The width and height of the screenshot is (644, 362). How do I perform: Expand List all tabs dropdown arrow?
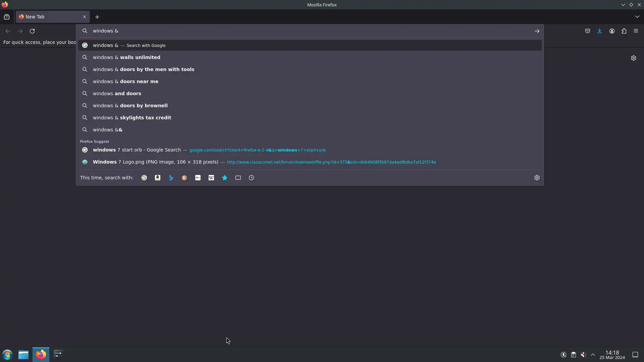[637, 17]
